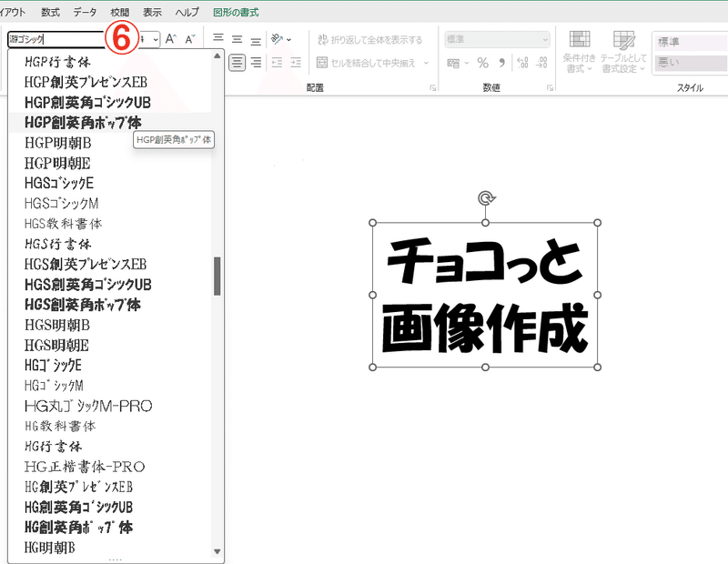The width and height of the screenshot is (728, 564).
Task: Apply percent style format
Action: (483, 63)
